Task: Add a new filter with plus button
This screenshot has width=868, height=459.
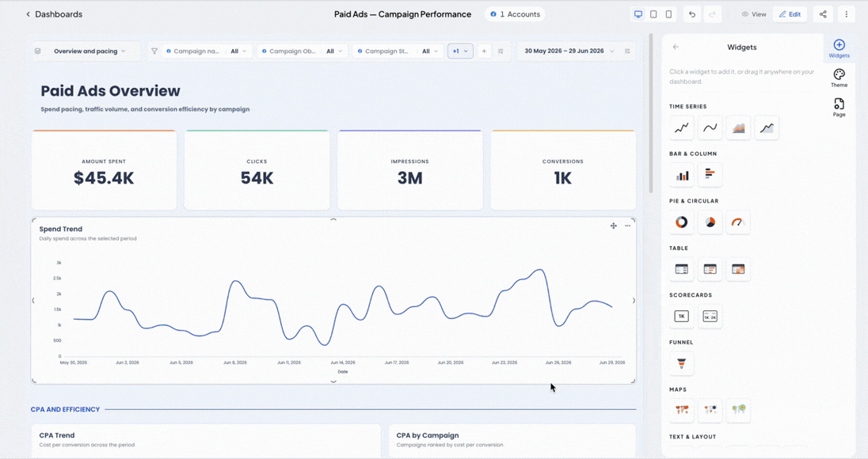Action: click(484, 51)
